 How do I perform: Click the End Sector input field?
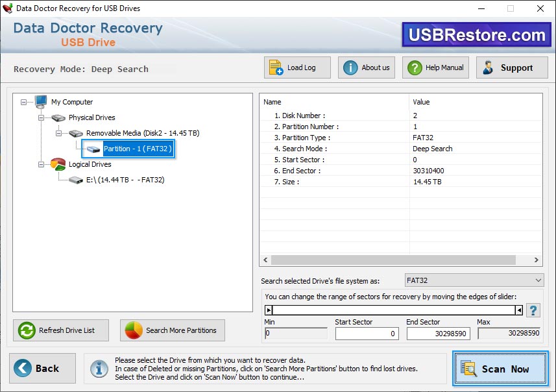click(439, 334)
